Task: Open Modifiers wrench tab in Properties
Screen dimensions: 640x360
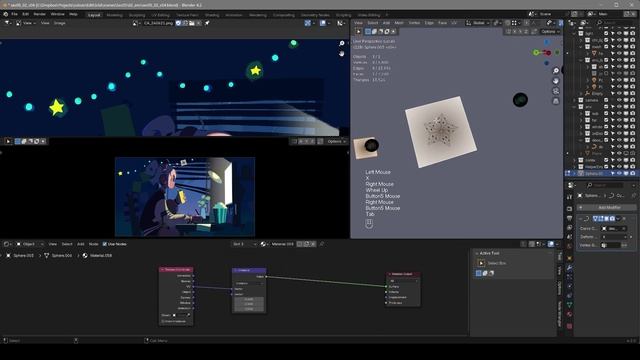Action: (x=569, y=268)
